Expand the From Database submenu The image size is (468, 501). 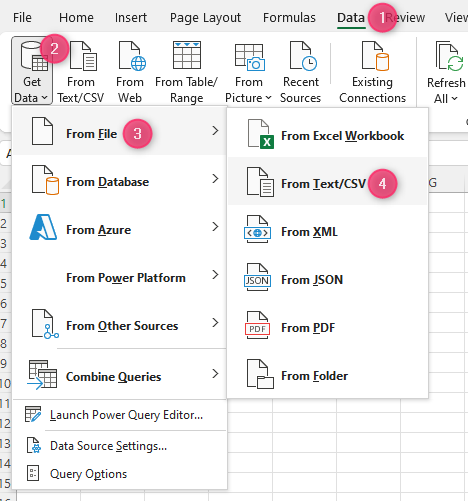(120, 182)
